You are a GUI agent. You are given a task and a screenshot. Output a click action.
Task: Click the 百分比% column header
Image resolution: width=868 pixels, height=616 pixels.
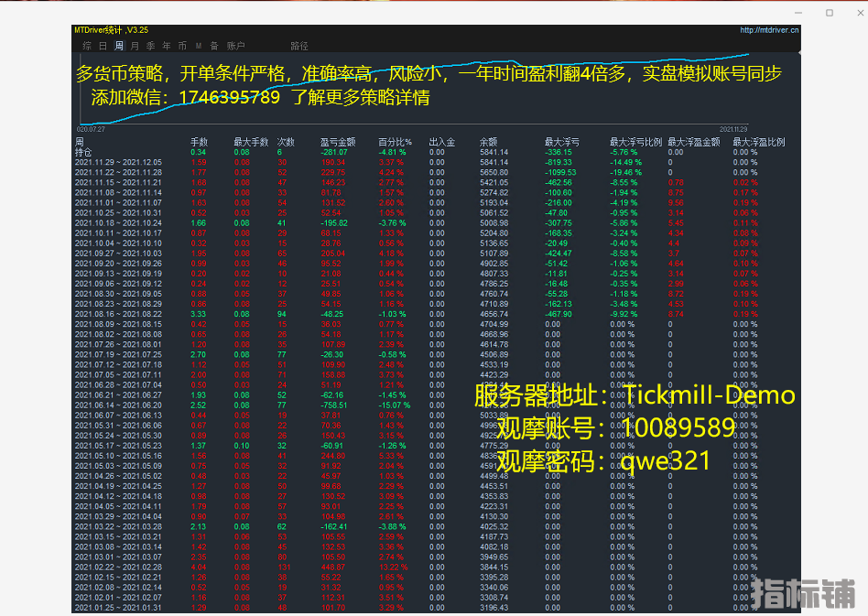click(x=395, y=142)
